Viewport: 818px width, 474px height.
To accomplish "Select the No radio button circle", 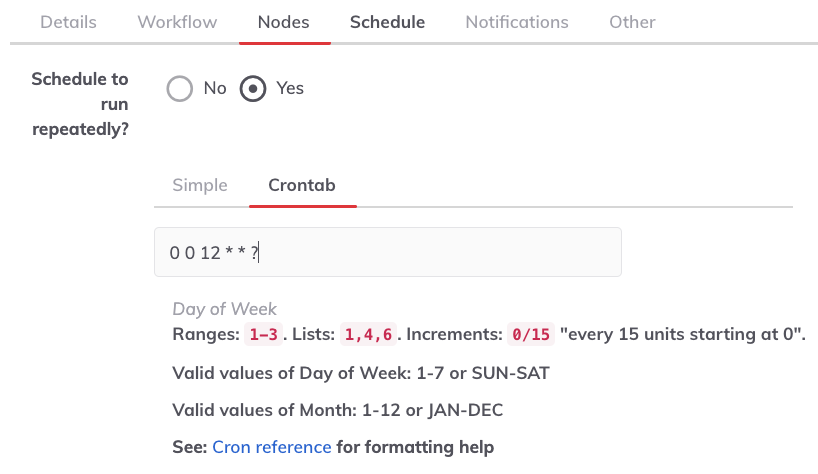I will pos(179,89).
